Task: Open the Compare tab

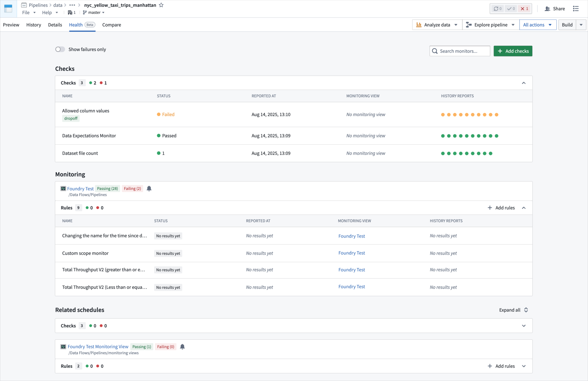Action: pyautogui.click(x=112, y=25)
